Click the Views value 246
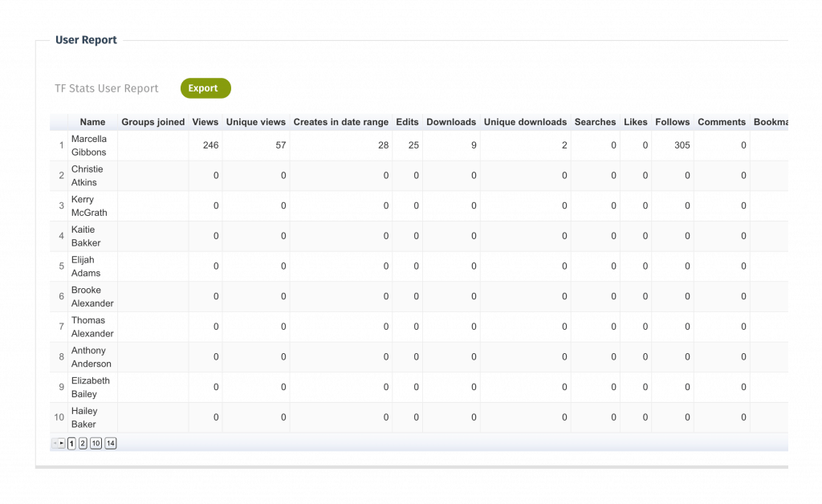The height and width of the screenshot is (504, 822). click(211, 145)
